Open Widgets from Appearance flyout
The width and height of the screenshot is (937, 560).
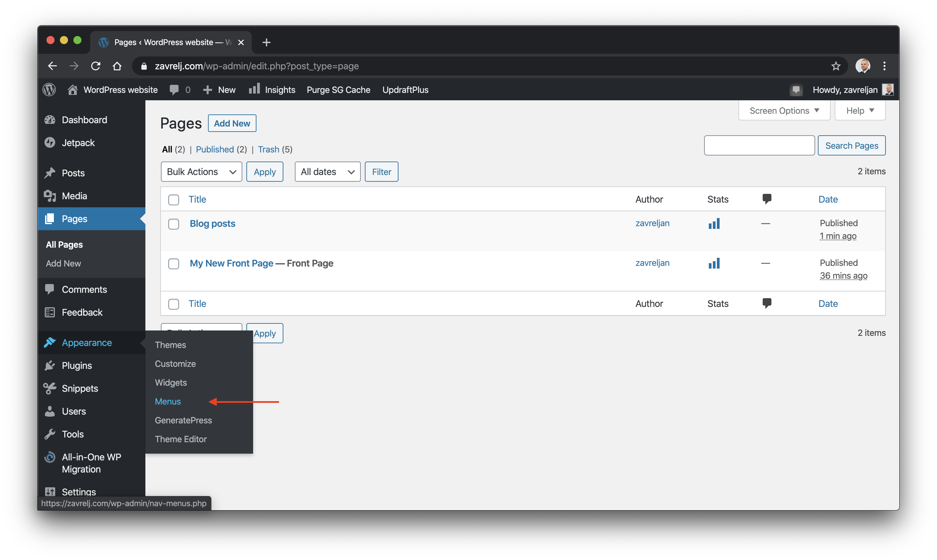click(x=171, y=383)
